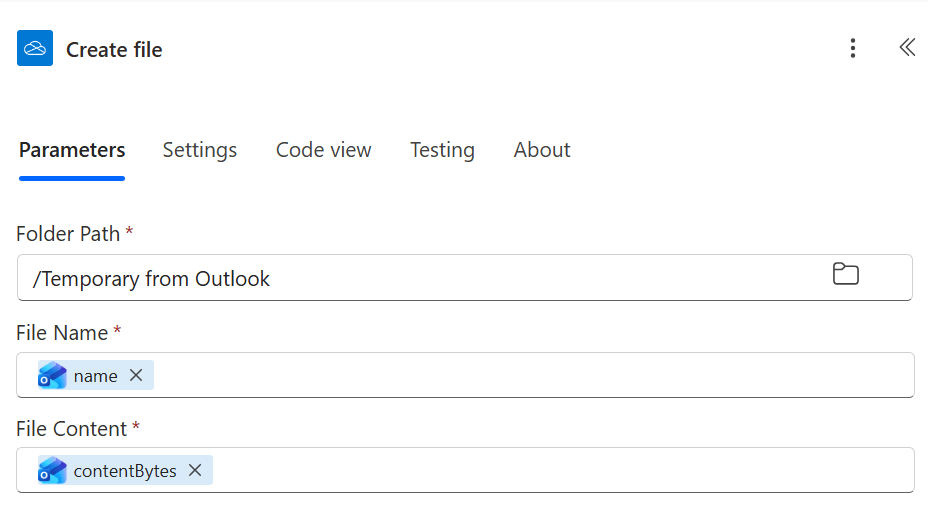Image resolution: width=928 pixels, height=508 pixels.
Task: Open the three-dot more options menu
Action: 852,48
